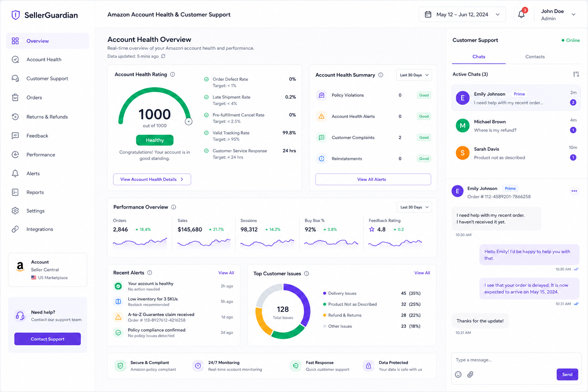Click the 24/7 Monitoring clock icon

click(198, 366)
